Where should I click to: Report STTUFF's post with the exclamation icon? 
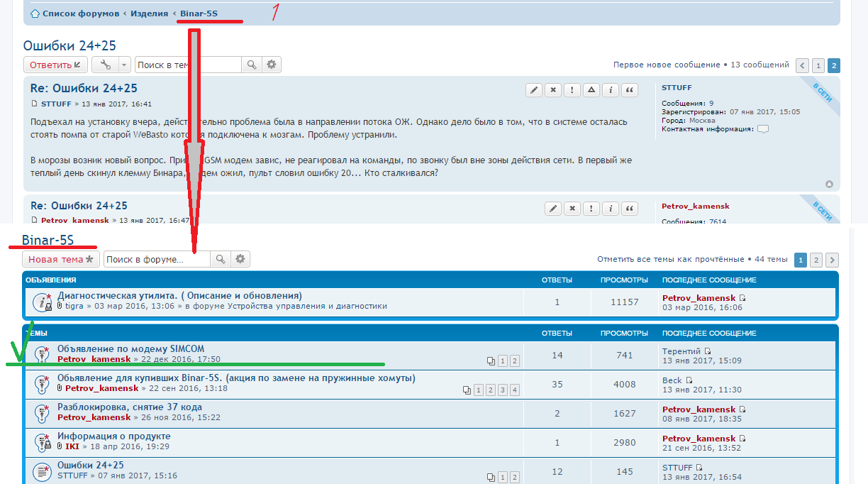click(x=572, y=90)
